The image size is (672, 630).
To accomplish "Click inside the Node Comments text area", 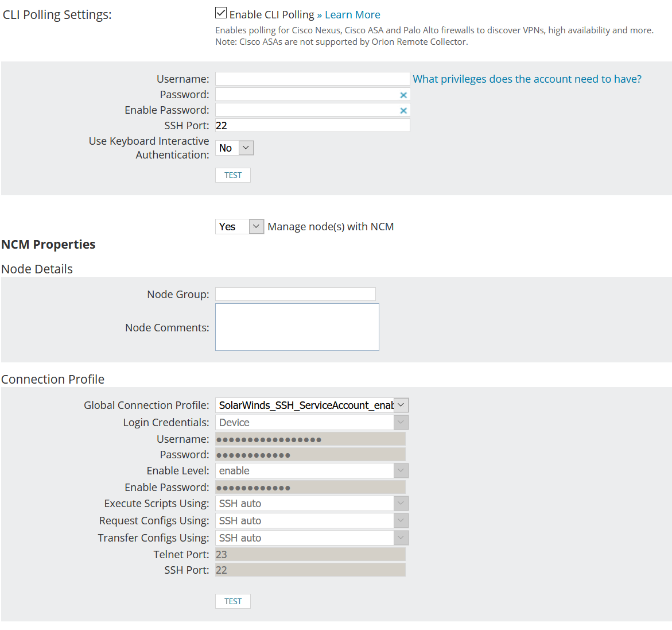I will coord(297,327).
